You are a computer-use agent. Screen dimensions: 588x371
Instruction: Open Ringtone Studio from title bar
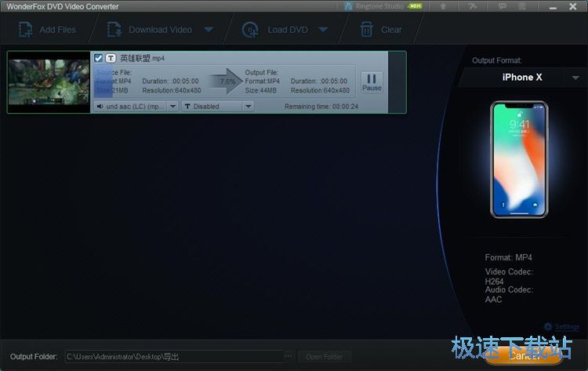(383, 6)
